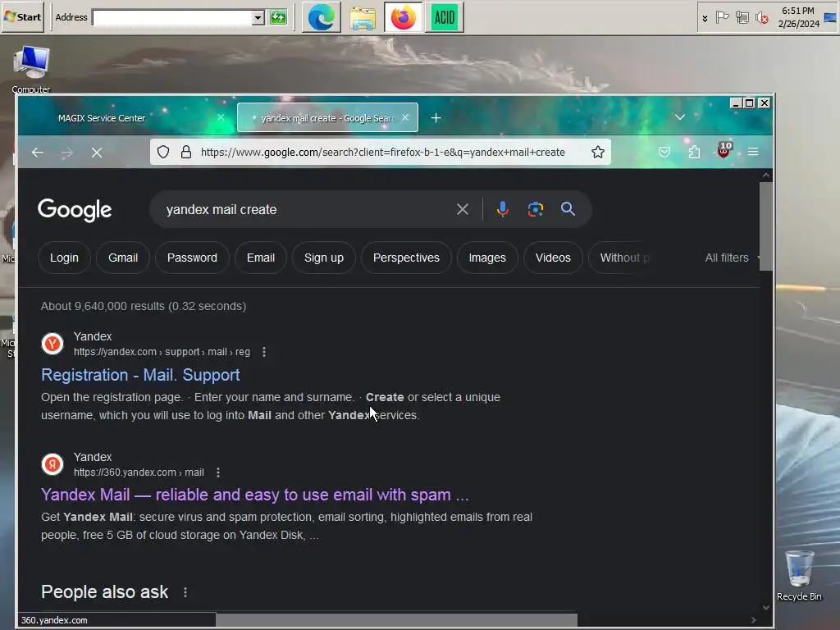Clear the Google search query
Screen dimensions: 840x630
coord(463,209)
